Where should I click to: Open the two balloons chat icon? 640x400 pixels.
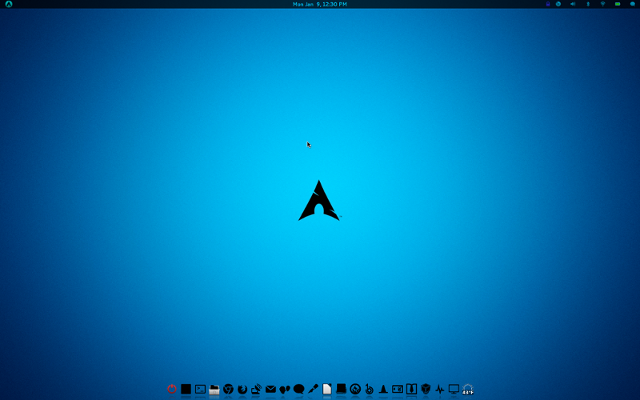[x=284, y=389]
